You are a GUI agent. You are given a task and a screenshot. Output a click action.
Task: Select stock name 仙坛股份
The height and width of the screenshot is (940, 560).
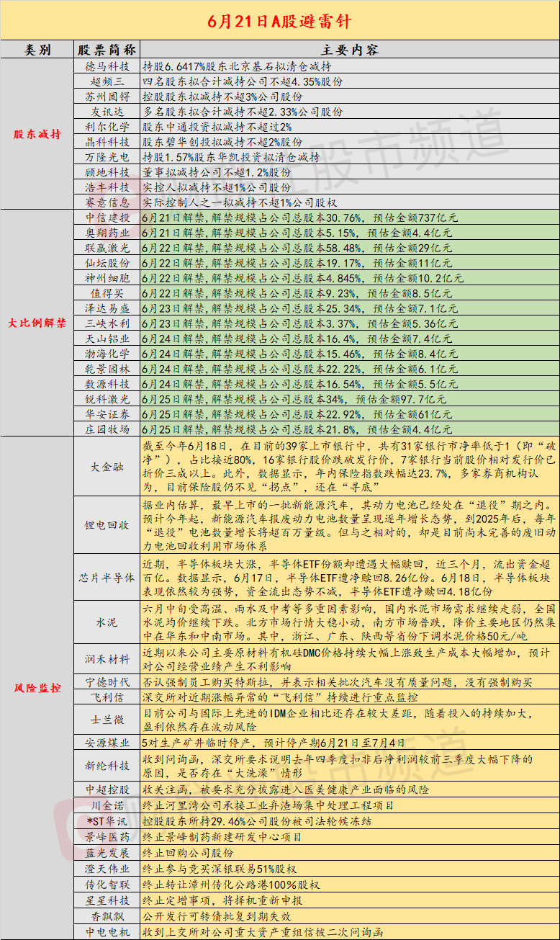tap(107, 263)
